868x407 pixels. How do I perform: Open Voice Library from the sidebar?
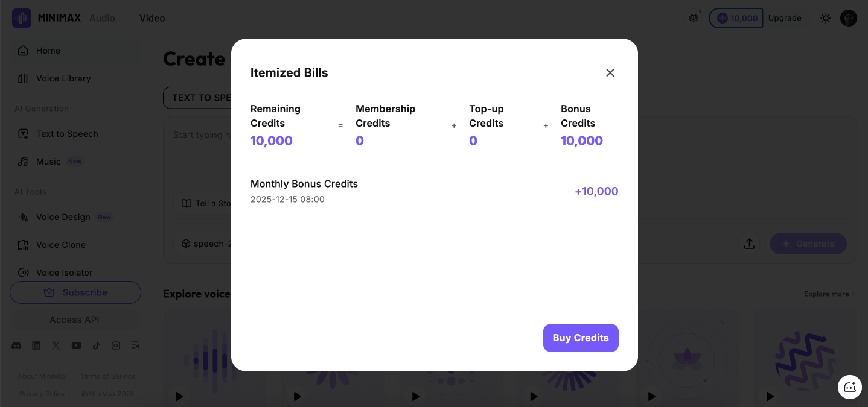(x=63, y=78)
